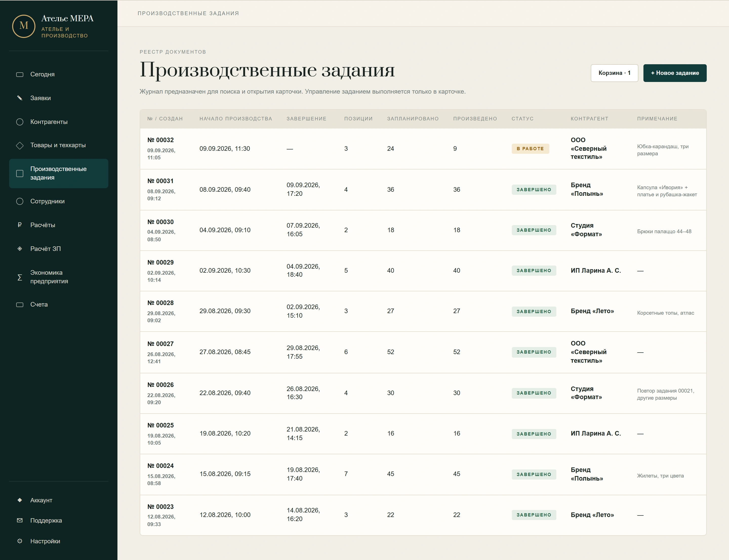
Task: Open Товары и техкарты menu item
Action: click(59, 145)
